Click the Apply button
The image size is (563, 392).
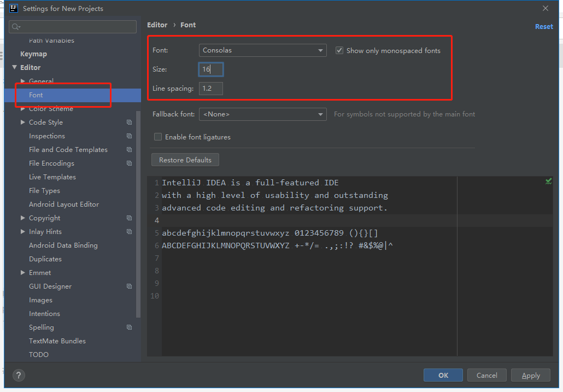(531, 375)
